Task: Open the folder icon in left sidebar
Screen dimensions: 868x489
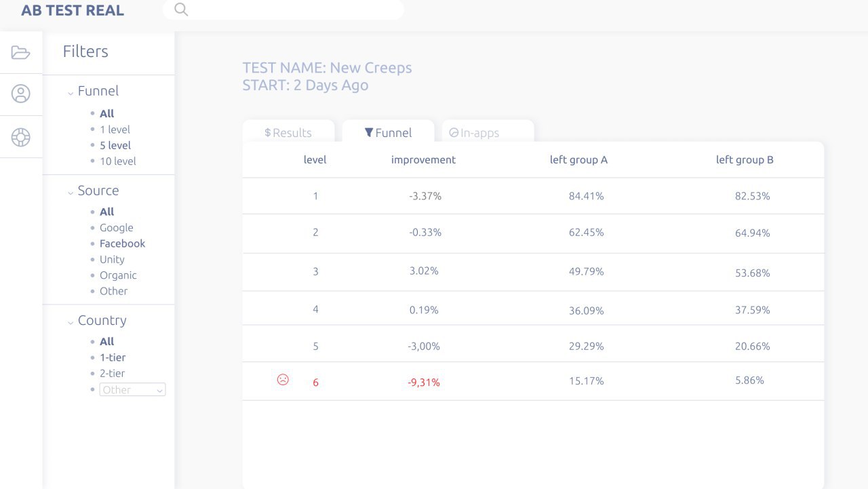Action: click(x=20, y=53)
